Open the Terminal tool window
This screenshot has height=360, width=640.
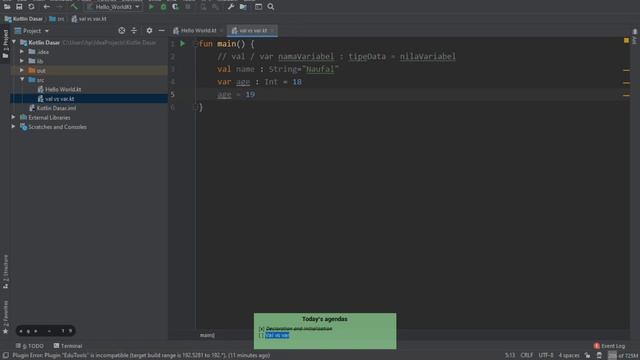[68, 346]
